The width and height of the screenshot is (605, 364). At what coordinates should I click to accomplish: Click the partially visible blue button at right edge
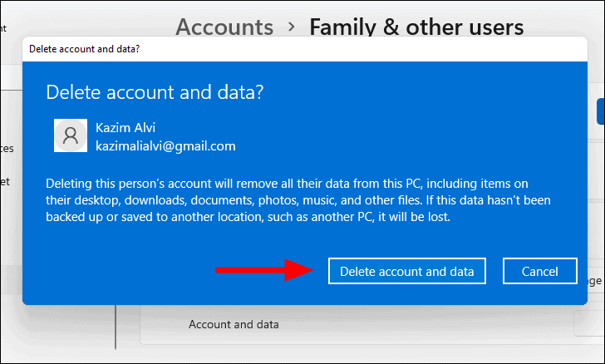click(599, 111)
